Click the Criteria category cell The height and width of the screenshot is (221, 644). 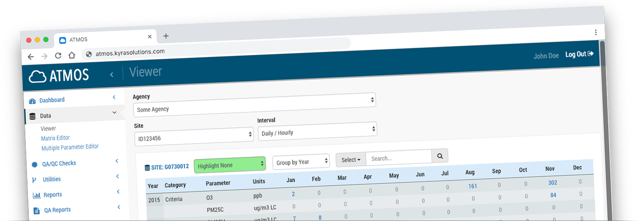click(x=174, y=200)
